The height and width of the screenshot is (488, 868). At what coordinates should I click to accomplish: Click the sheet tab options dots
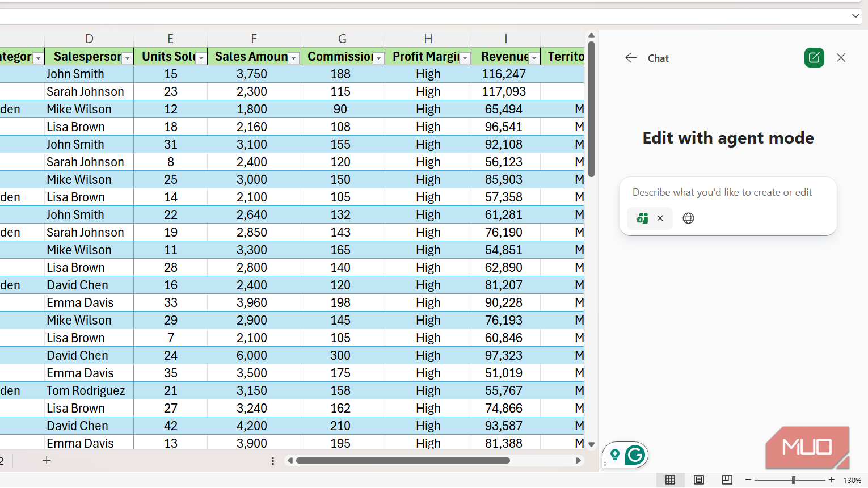(273, 461)
